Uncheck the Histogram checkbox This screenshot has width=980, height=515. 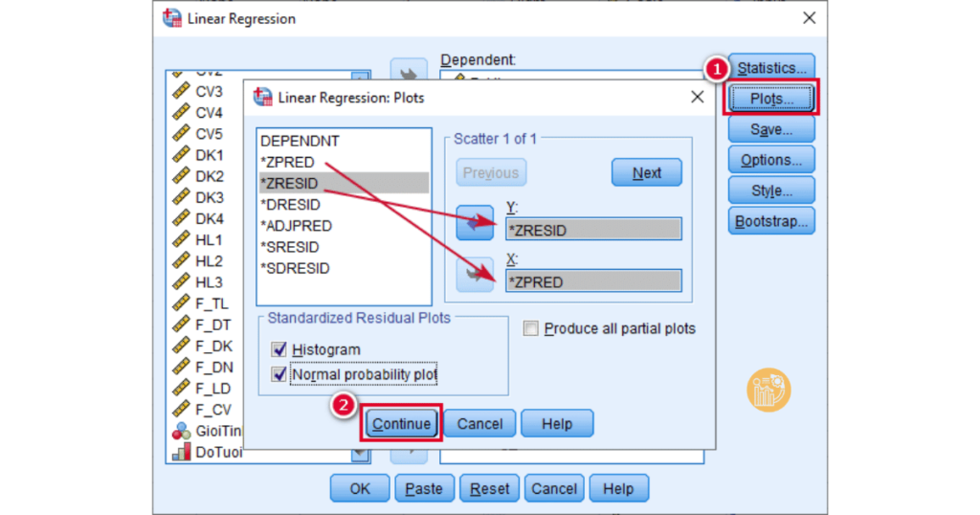[278, 350]
